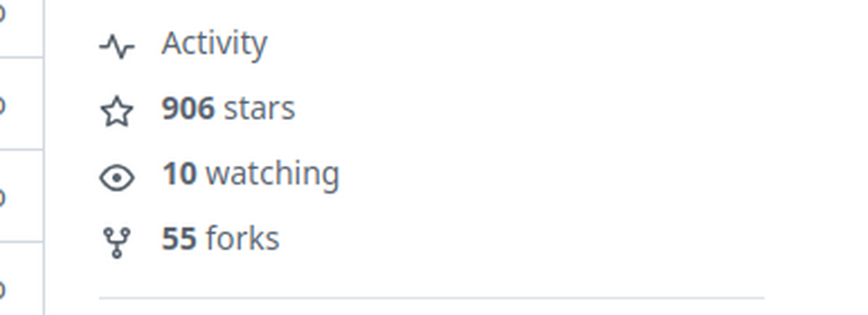Click the word forks

[x=242, y=239]
